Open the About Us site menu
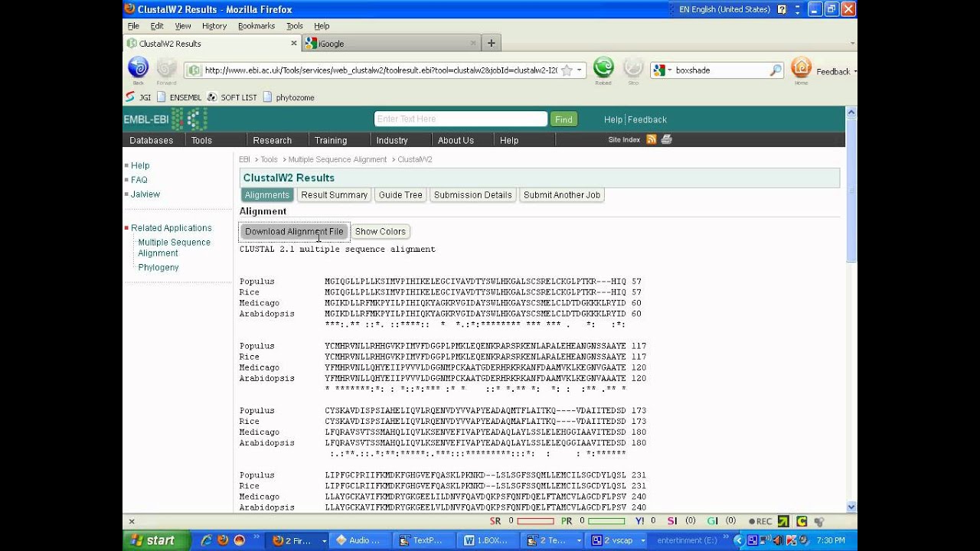This screenshot has height=551, width=980. pos(456,140)
